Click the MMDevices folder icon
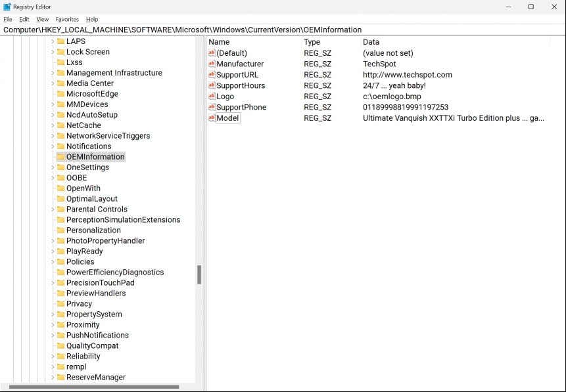This screenshot has height=392, width=566. coord(60,104)
